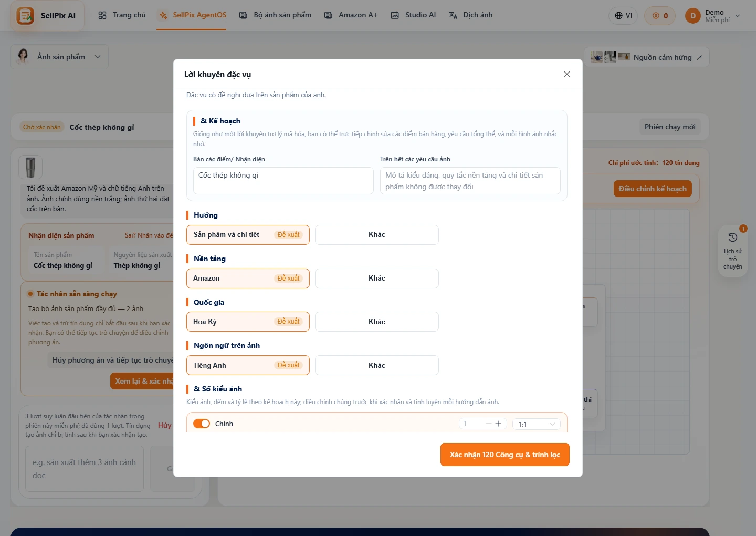Select Hoa Kỳ as the country

[x=248, y=322]
